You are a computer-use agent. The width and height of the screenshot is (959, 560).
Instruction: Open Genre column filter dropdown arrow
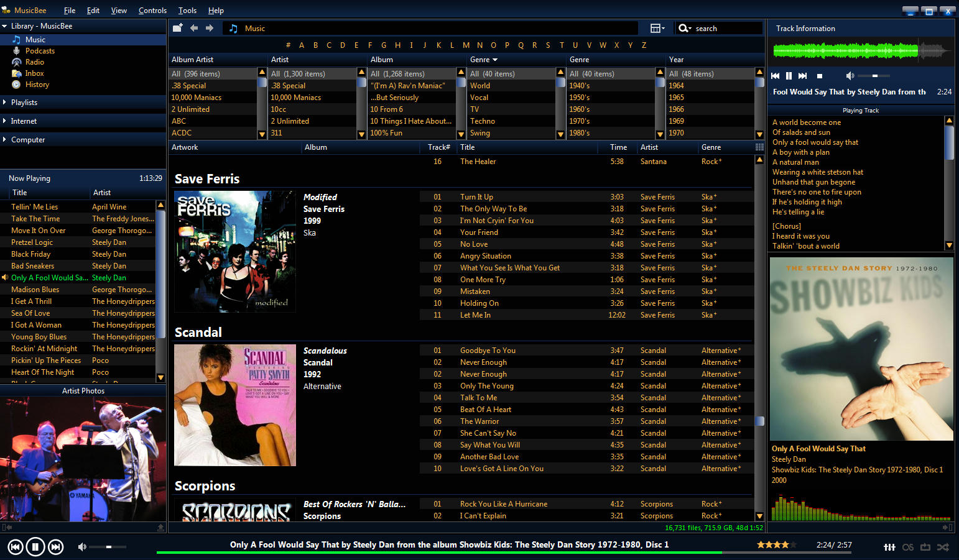pos(495,60)
